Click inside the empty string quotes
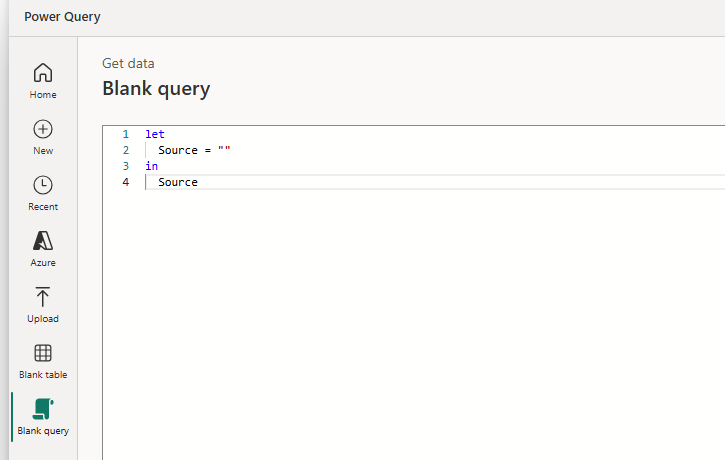Viewport: 725px width, 460px height. pos(224,150)
